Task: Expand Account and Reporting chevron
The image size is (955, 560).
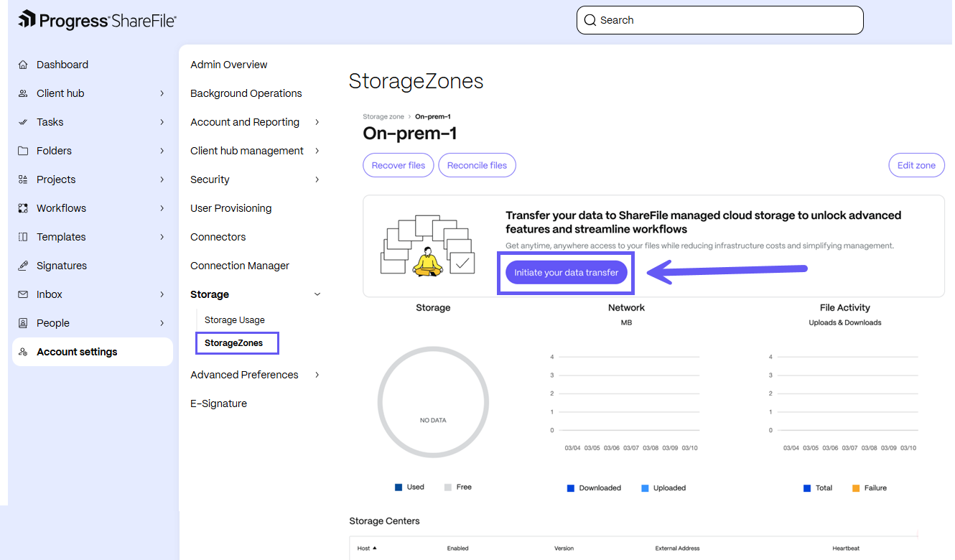Action: (317, 122)
